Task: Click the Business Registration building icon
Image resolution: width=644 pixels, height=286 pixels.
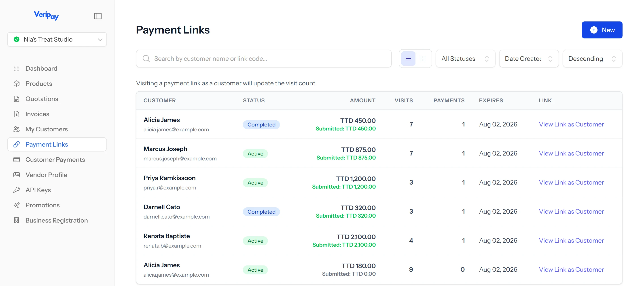Action: point(17,221)
